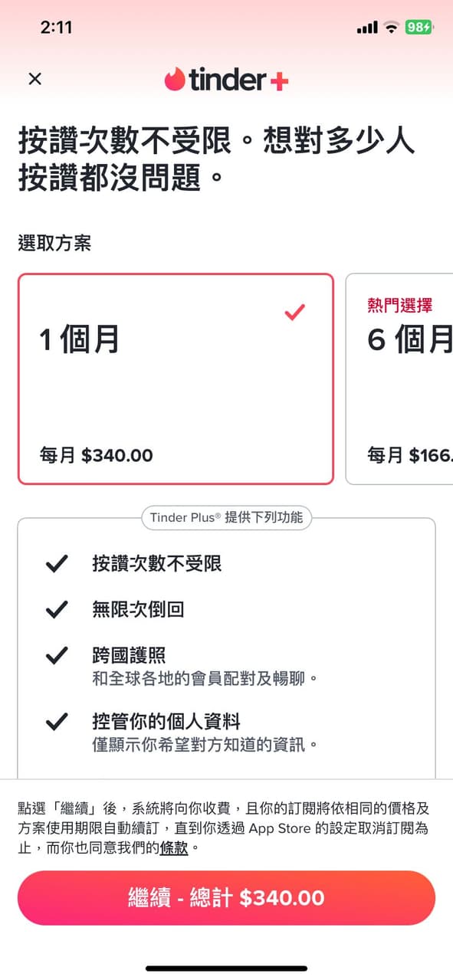Tap the Wi-Fi icon in the status bar

coord(391,25)
